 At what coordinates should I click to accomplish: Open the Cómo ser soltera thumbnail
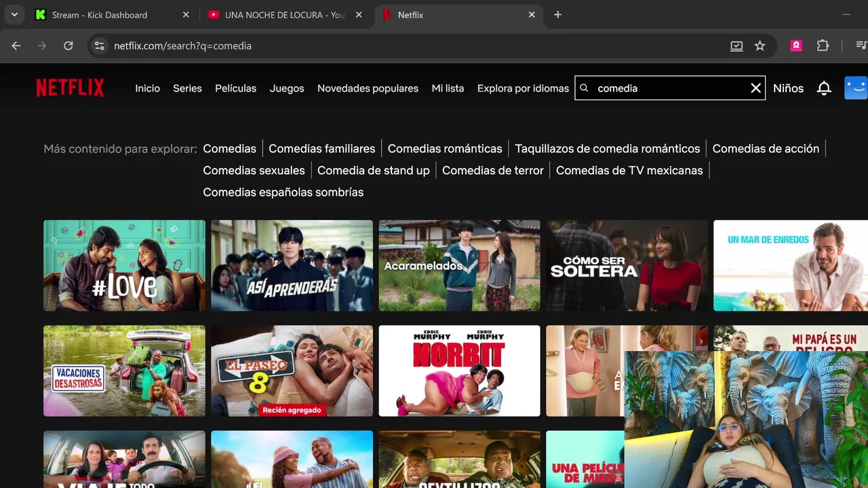[627, 266]
